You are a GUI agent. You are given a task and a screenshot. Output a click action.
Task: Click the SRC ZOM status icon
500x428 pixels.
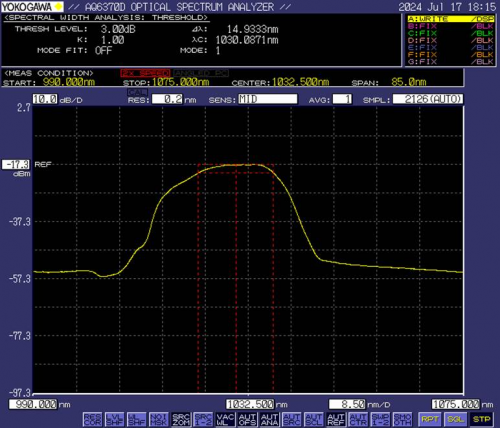pos(181,419)
